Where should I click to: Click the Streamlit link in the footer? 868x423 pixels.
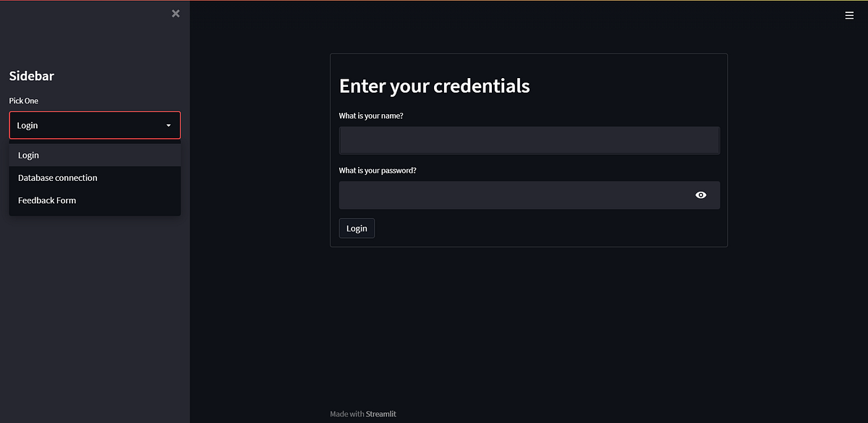pos(380,414)
